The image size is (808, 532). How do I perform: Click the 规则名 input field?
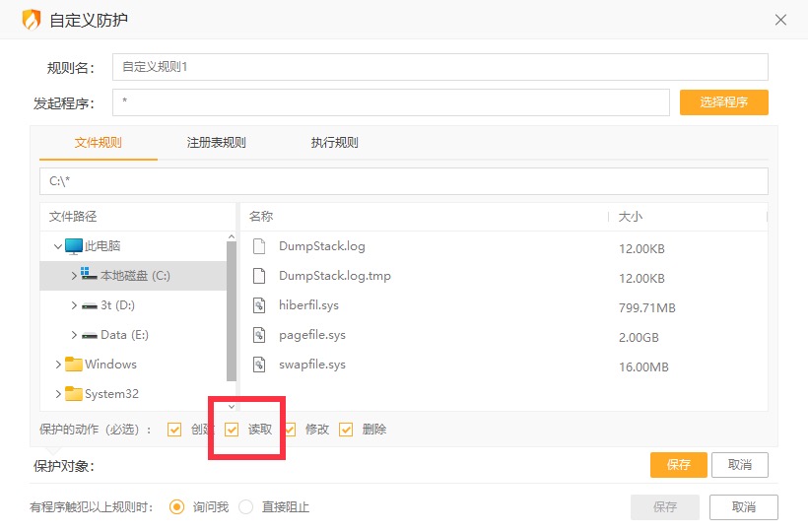439,67
